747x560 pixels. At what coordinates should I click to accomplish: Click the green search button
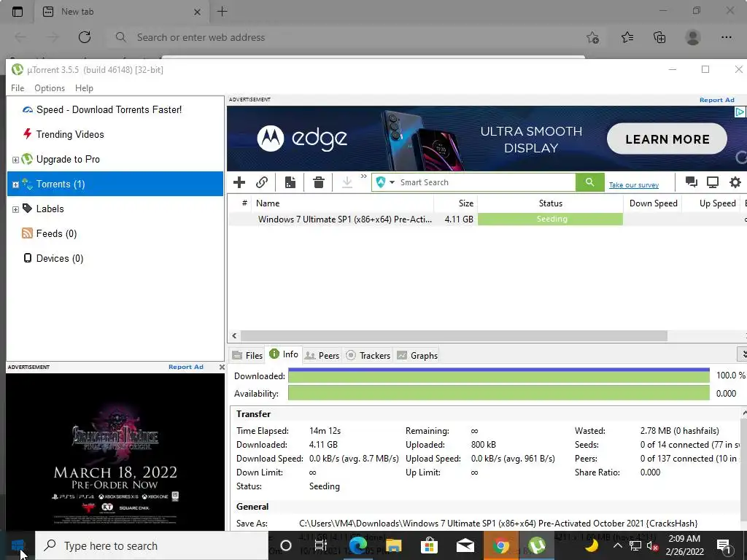point(589,182)
